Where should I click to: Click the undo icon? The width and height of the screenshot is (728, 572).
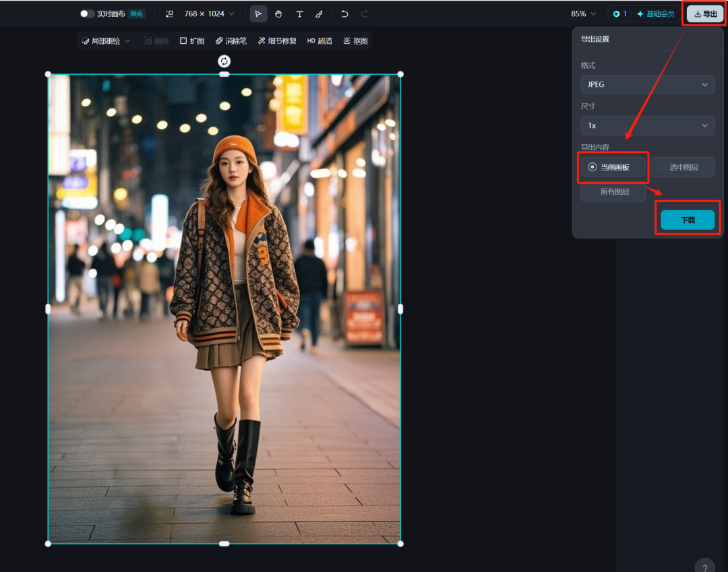coord(344,13)
